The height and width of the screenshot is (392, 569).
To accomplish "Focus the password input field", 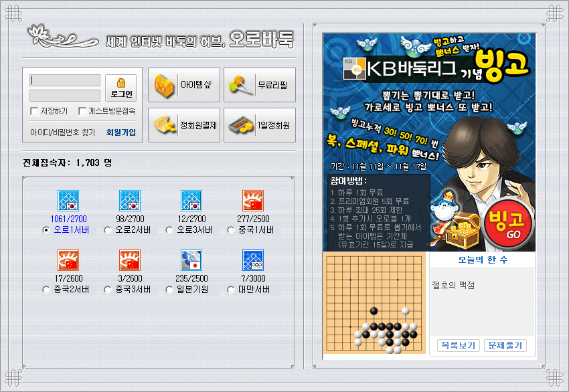I will click(65, 96).
